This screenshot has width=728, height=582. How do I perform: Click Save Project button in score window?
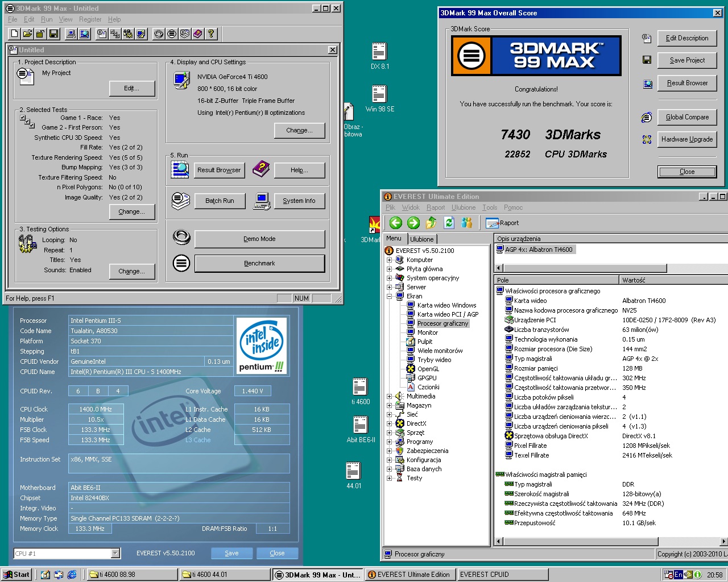tap(687, 60)
